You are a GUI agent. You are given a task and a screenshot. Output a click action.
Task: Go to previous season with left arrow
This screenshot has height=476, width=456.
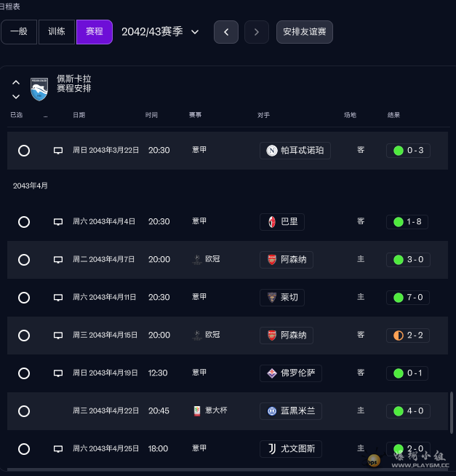click(226, 32)
